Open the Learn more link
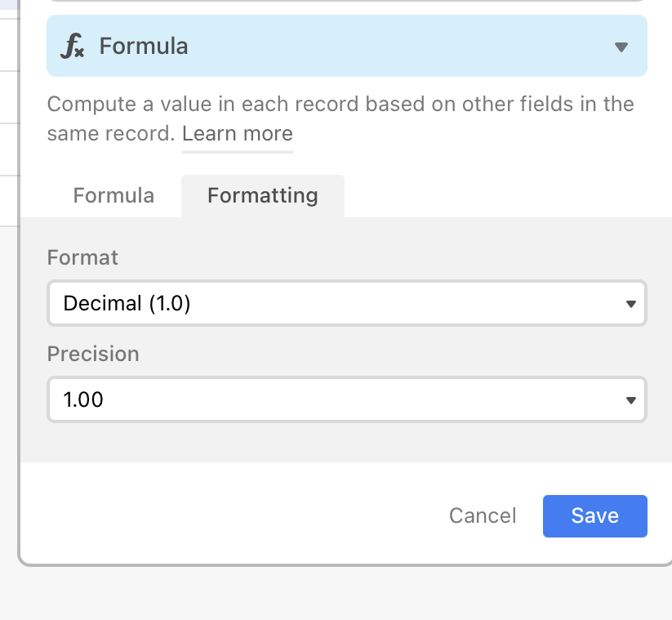The image size is (672, 620). pos(238,133)
